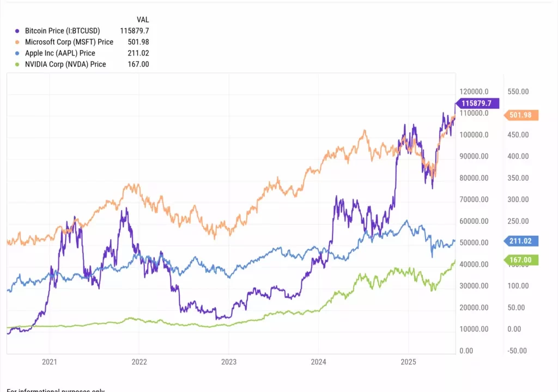
Task: Click the 2024 label on the x-axis
Action: [x=319, y=361]
